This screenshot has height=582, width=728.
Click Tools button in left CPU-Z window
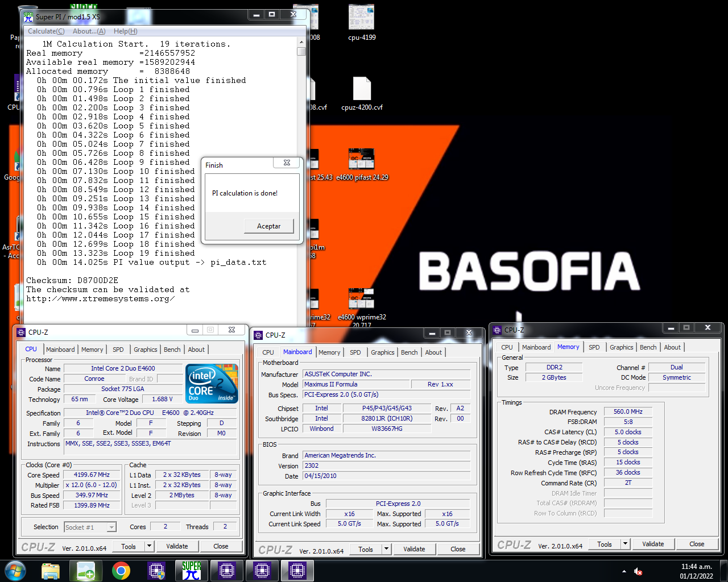coord(129,546)
